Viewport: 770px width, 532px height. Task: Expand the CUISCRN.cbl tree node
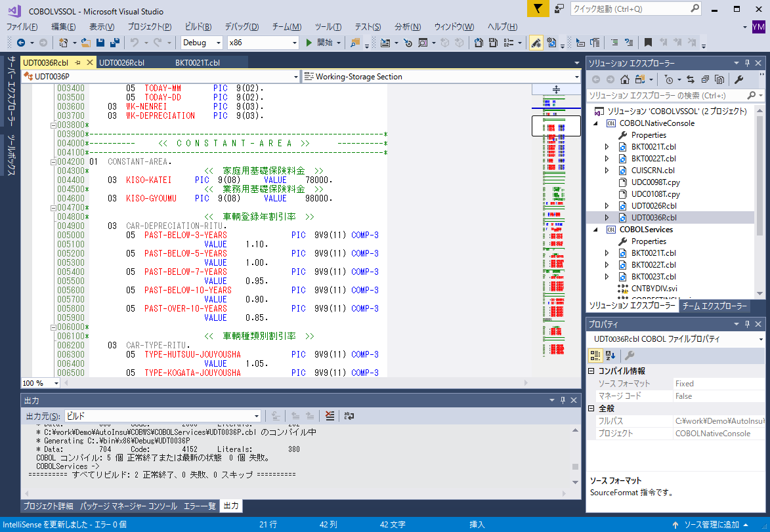click(607, 171)
